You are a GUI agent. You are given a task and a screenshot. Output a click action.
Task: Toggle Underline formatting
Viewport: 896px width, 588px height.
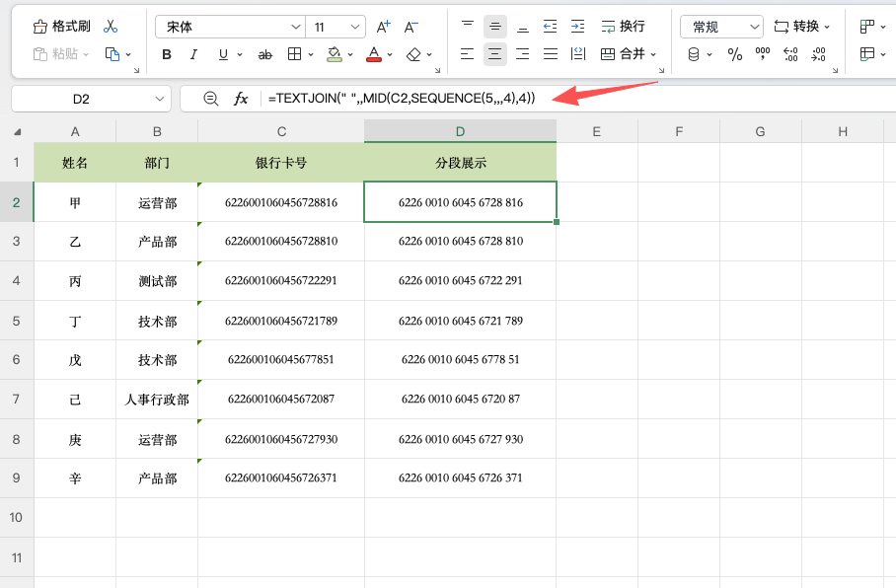tap(223, 54)
